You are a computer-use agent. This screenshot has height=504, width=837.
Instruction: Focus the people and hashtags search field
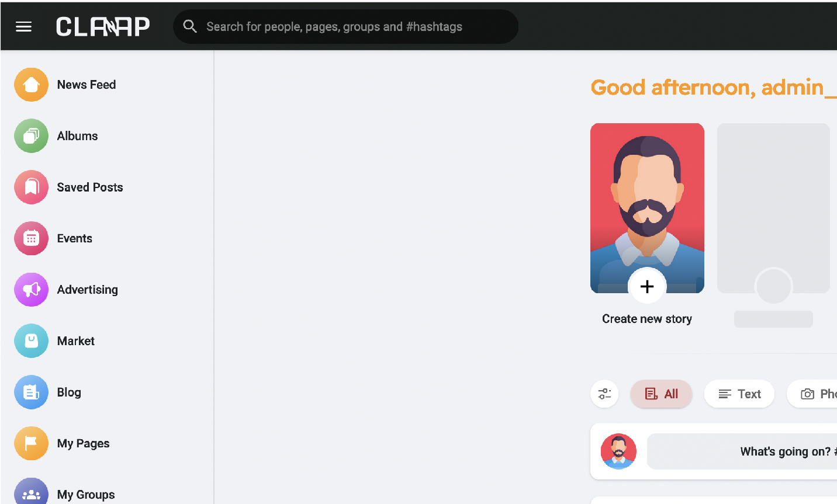click(351, 26)
